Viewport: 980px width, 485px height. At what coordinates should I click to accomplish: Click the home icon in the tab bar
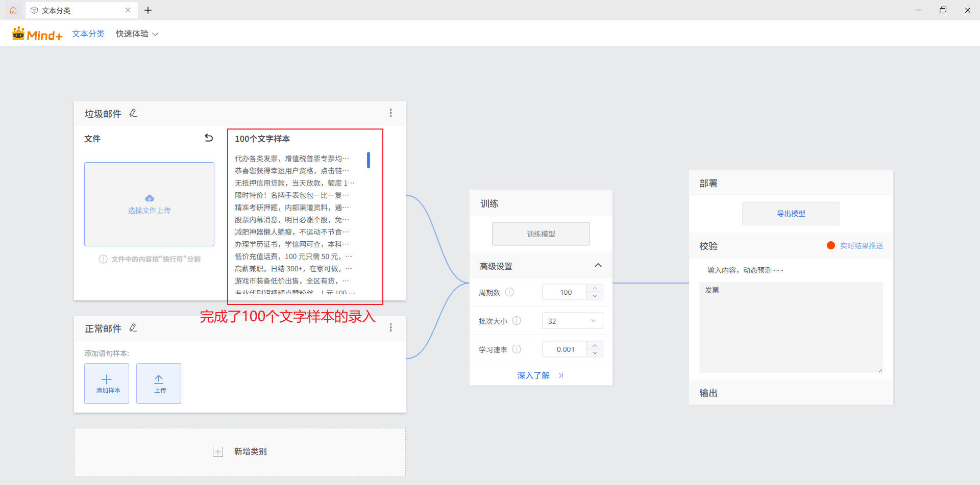pos(13,10)
